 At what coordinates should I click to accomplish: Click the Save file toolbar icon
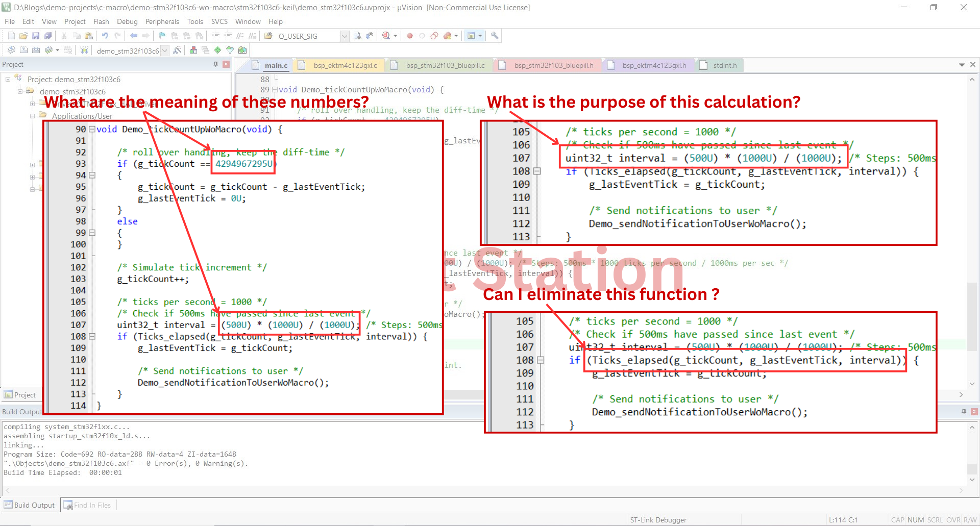coord(36,36)
